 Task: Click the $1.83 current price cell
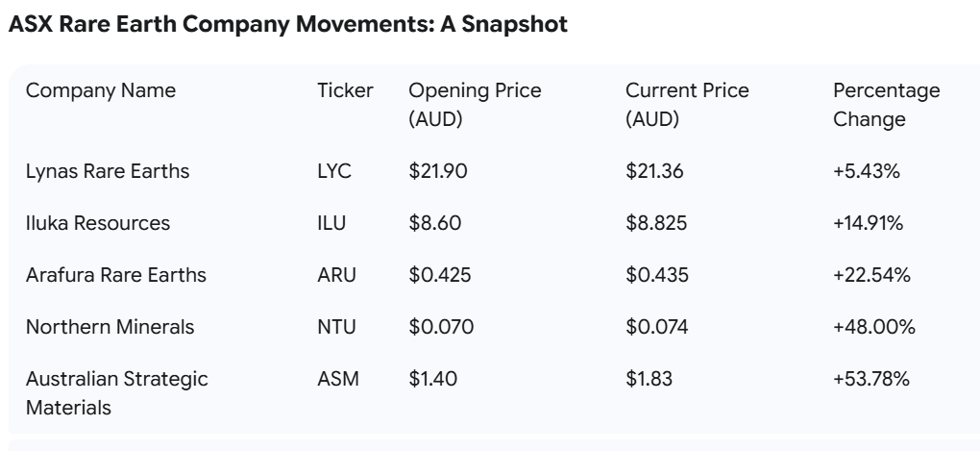[x=649, y=380]
